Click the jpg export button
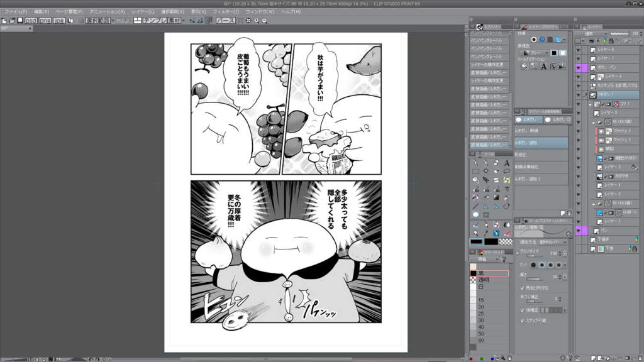This screenshot has height=362, width=644. (x=58, y=21)
